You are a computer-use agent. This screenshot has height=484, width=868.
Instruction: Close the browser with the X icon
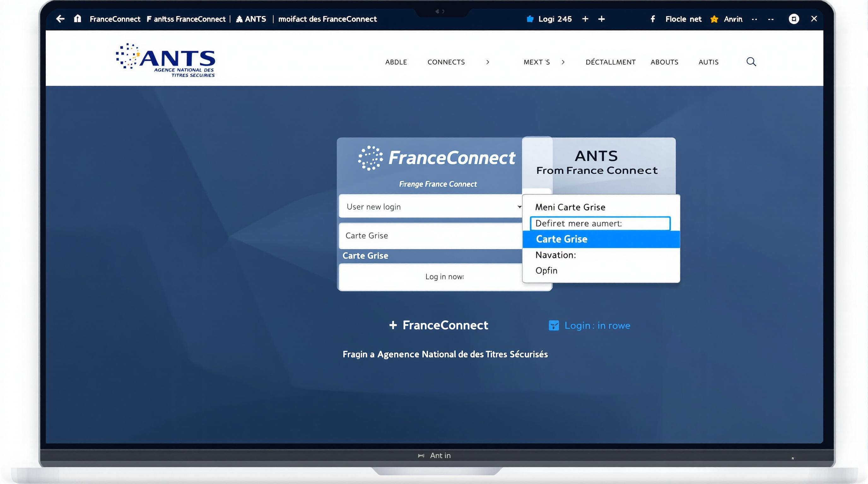814,19
